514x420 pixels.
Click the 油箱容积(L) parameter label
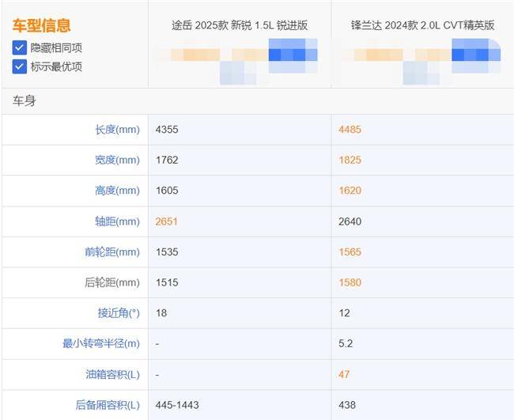tap(113, 374)
